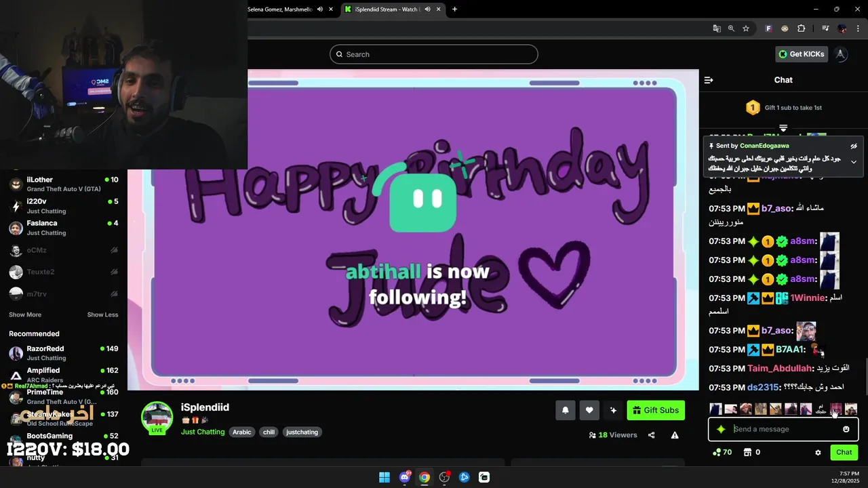Open the user profile avatar menu
Screen dimensions: 868x488
(841, 54)
